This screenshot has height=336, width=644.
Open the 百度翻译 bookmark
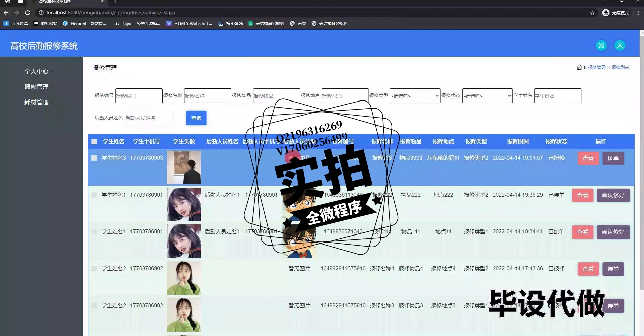(15, 23)
